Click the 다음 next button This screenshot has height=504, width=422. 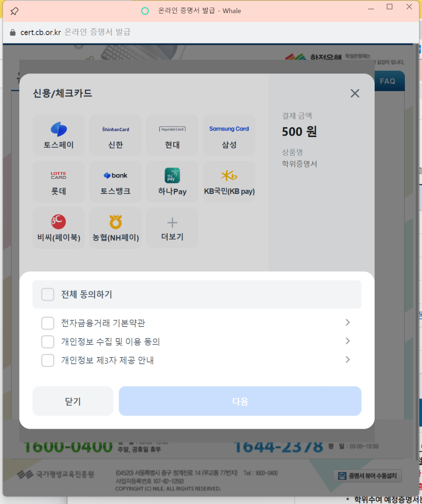click(240, 401)
